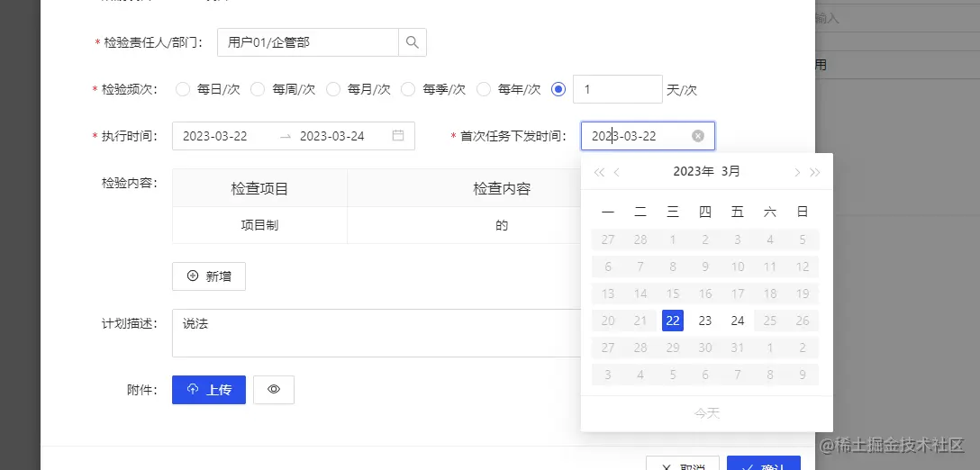Click the 天/次 number input field
Image resolution: width=980 pixels, height=470 pixels.
pos(618,89)
